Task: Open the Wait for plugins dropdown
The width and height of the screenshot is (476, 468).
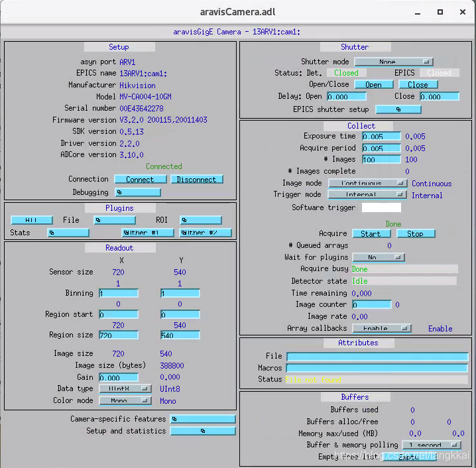Action: pos(379,257)
